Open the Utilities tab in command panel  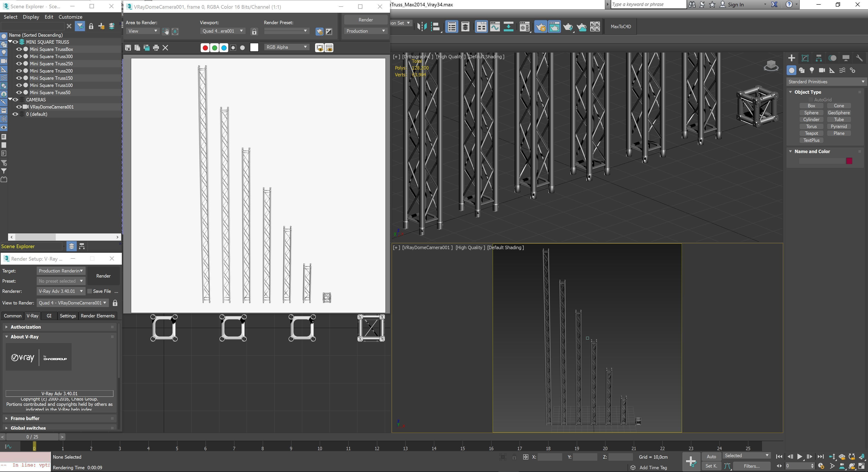coord(859,58)
